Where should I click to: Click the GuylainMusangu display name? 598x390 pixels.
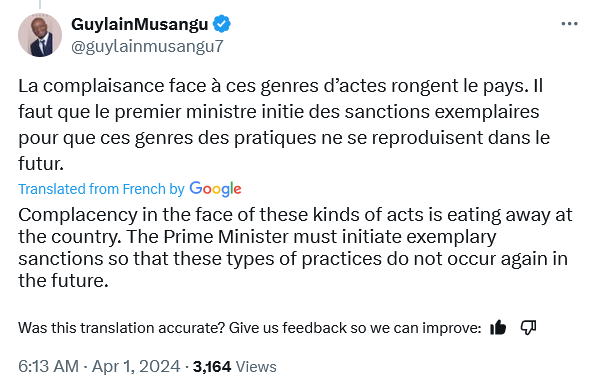point(140,24)
